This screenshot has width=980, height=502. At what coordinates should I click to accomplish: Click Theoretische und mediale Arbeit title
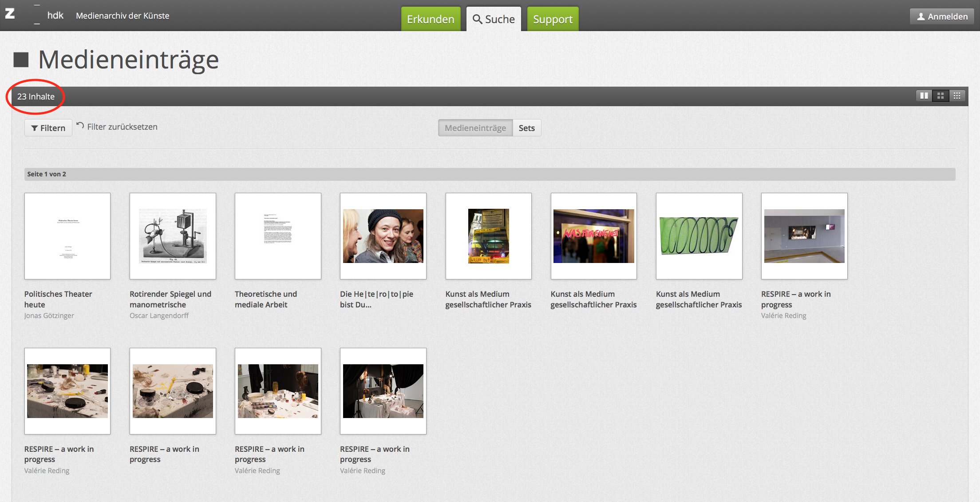tap(265, 299)
